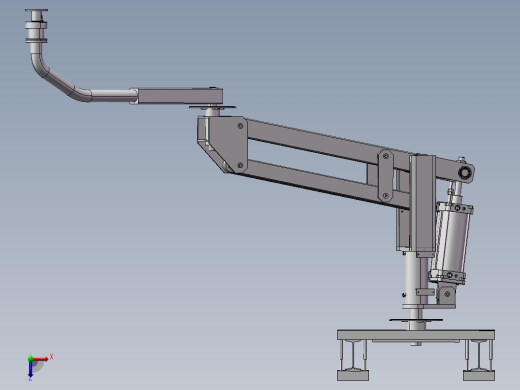Click the green Y axis dot on the triad

click(x=30, y=359)
